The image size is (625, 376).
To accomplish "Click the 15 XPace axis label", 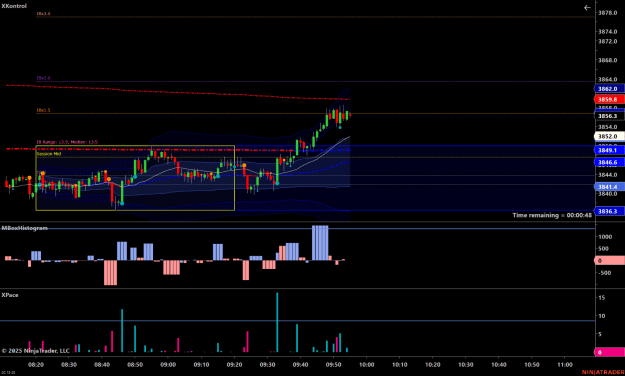I will click(601, 297).
